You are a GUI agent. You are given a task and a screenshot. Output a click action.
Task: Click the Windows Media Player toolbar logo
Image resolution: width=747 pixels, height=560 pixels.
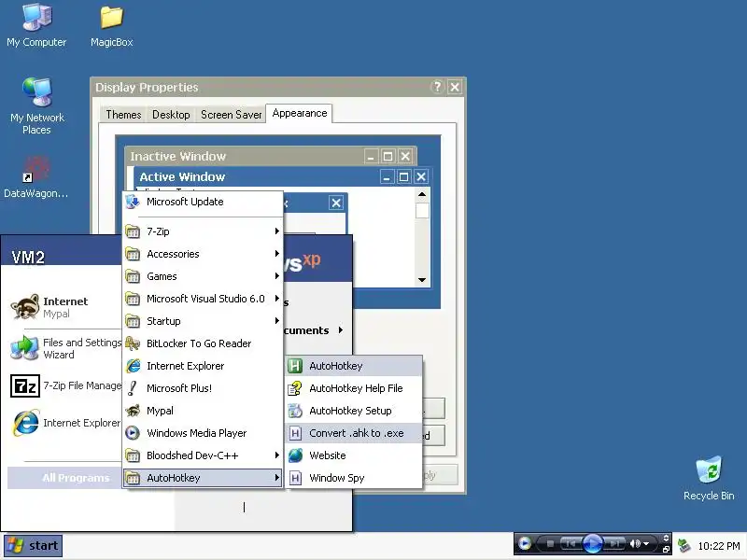(525, 543)
